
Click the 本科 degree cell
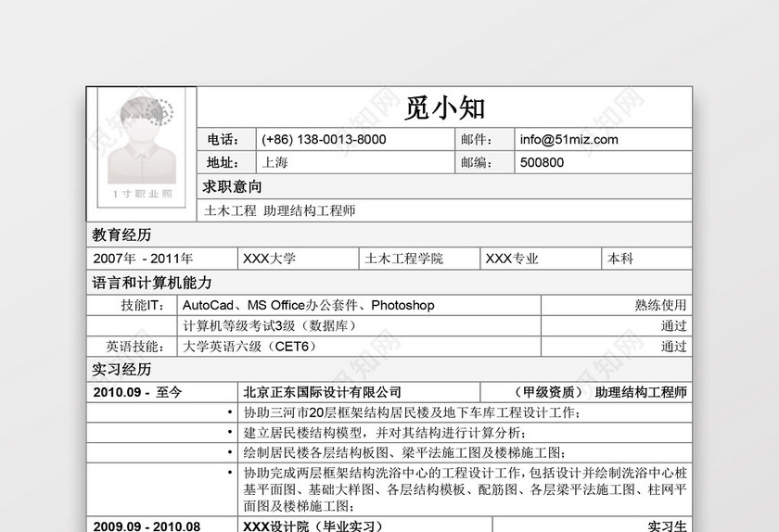coord(647,259)
